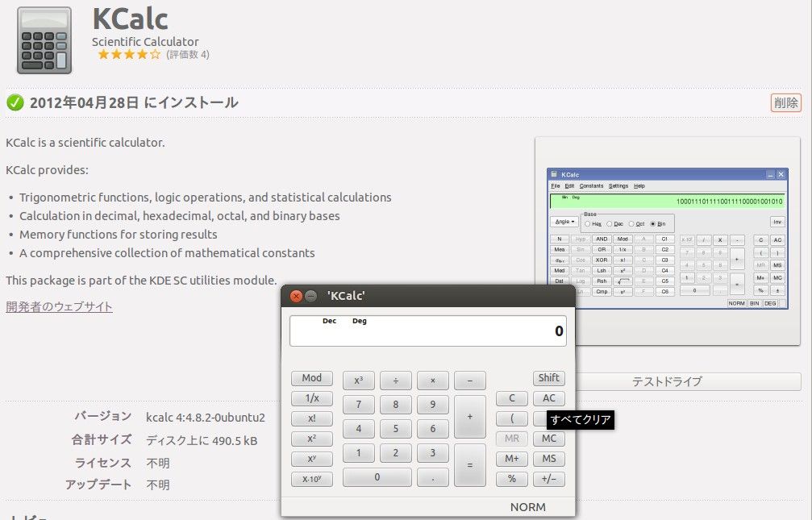This screenshot has width=812, height=520.
Task: Click the 'KCalc' window title bar
Action: click(x=427, y=296)
